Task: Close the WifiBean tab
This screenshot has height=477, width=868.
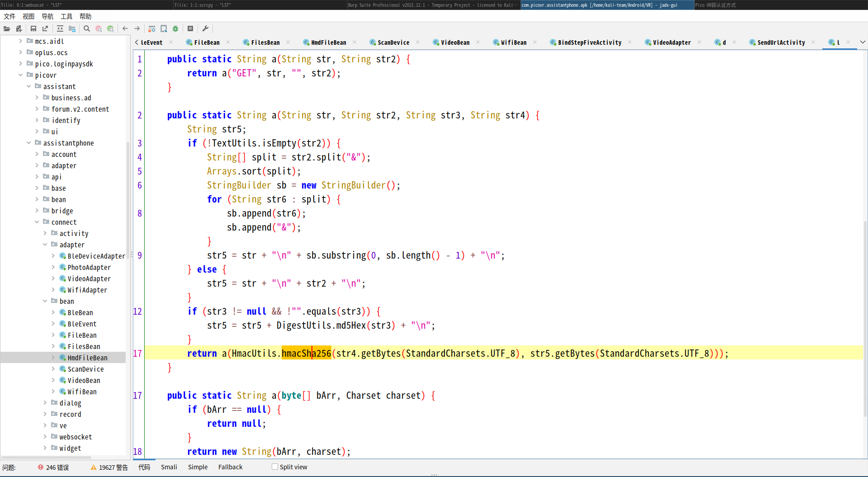Action: (535, 42)
